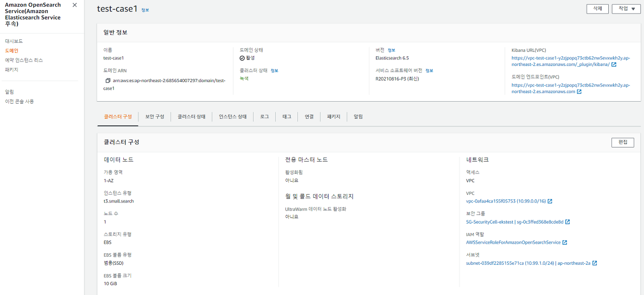Open external link icon beside Kibana URL
Image resolution: width=644 pixels, height=295 pixels.
point(614,64)
